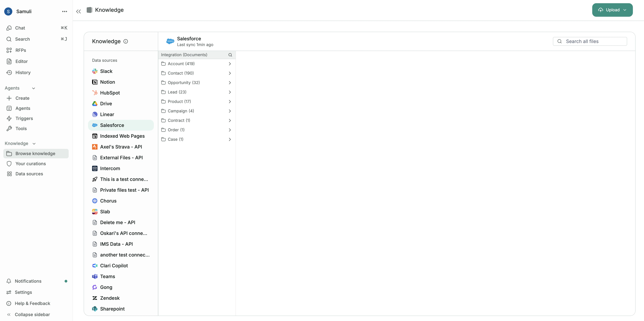The height and width of the screenshot is (321, 644).
Task: Open the Teams data source icon
Action: [x=95, y=276]
